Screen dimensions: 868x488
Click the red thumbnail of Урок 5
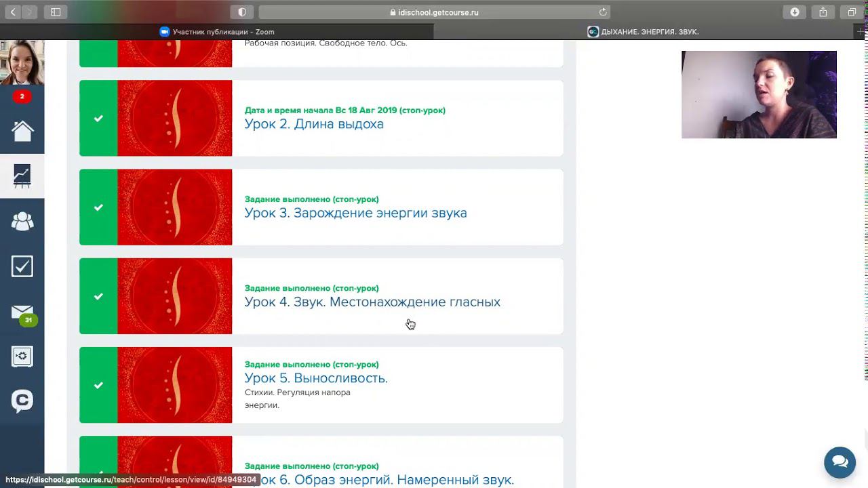point(175,385)
